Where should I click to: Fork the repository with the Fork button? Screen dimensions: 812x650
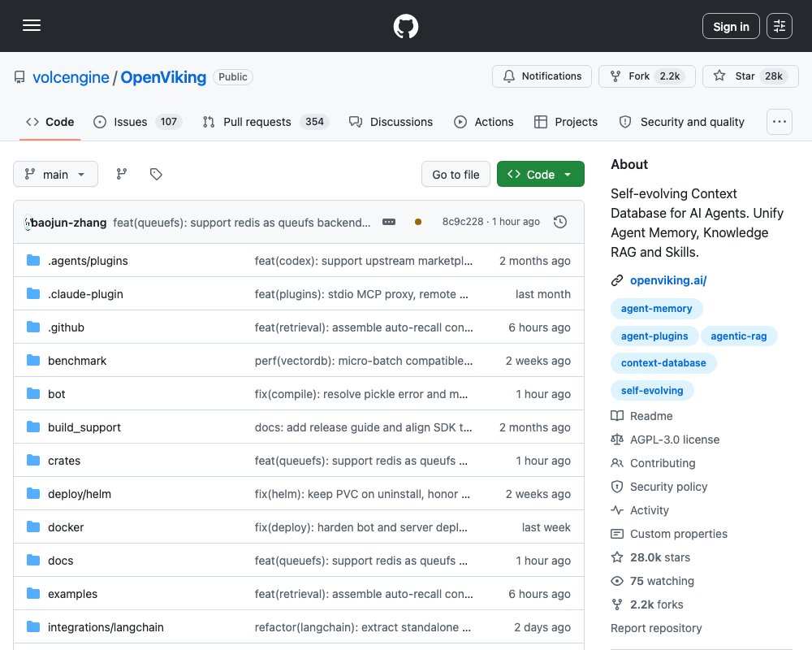coord(647,76)
